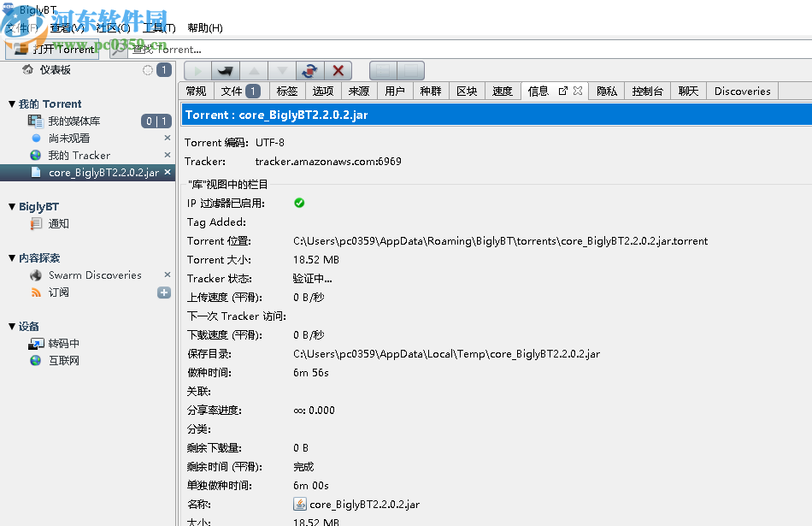Remove torrent using the red X icon
The height and width of the screenshot is (526, 812).
338,70
